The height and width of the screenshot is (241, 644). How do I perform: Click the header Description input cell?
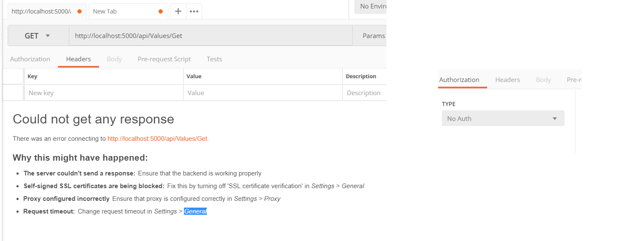pos(364,93)
